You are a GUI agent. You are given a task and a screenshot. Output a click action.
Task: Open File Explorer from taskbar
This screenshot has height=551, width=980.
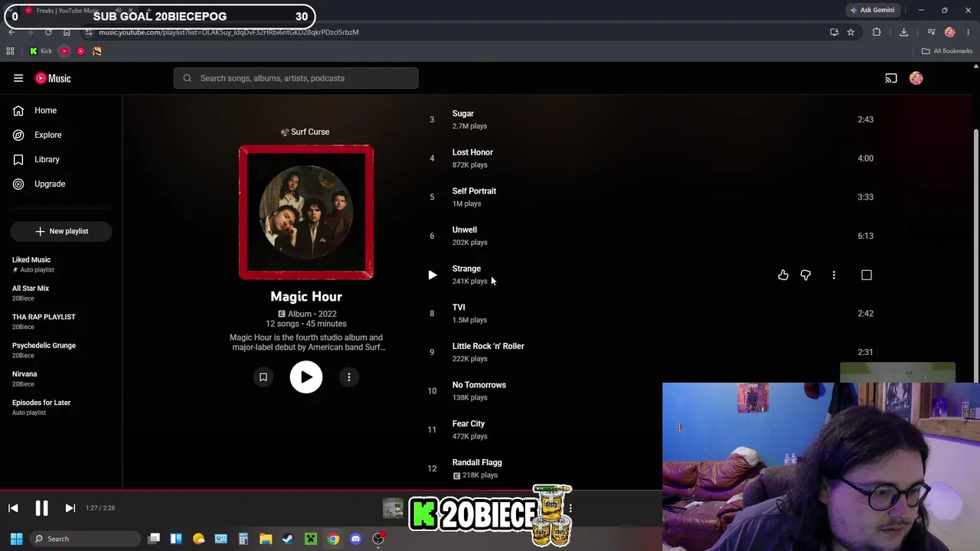point(266,539)
